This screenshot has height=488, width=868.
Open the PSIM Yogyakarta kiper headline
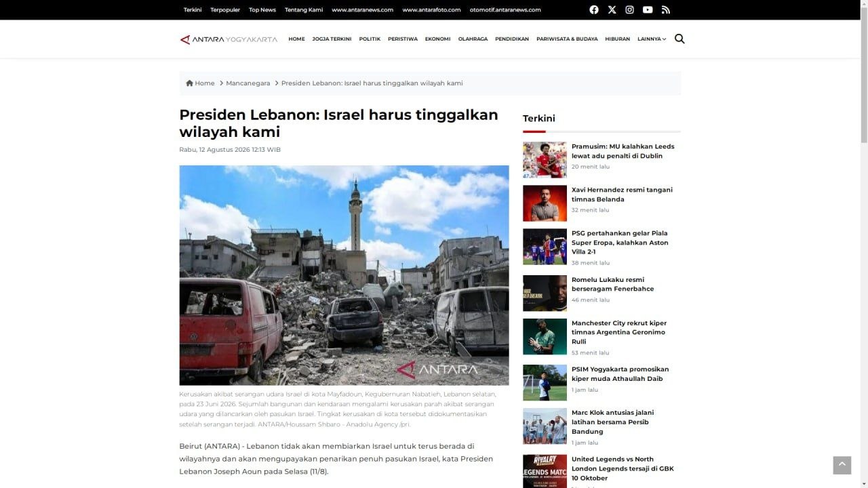tap(620, 374)
